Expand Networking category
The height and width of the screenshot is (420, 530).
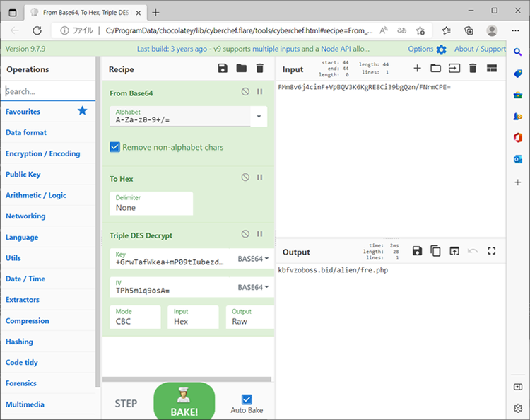pyautogui.click(x=47, y=216)
